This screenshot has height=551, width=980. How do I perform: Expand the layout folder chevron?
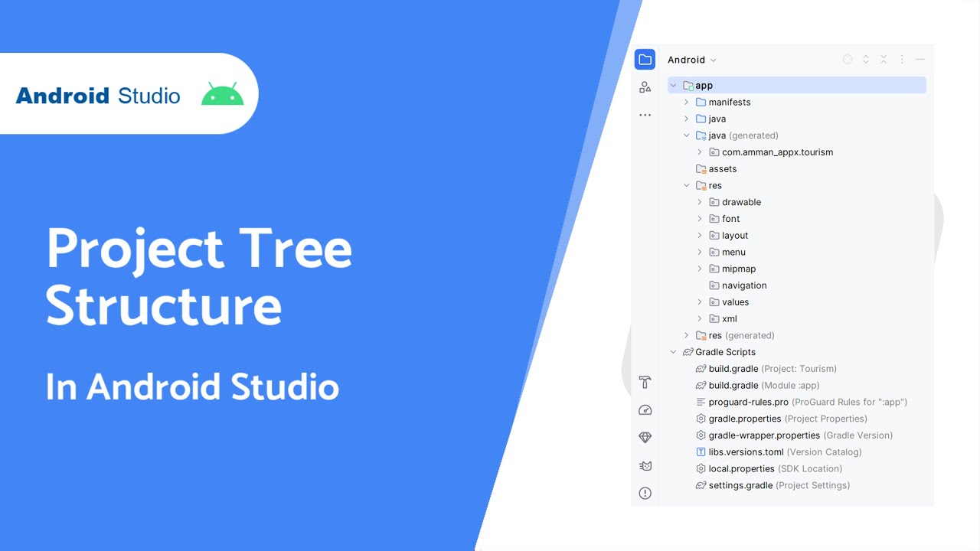click(699, 236)
